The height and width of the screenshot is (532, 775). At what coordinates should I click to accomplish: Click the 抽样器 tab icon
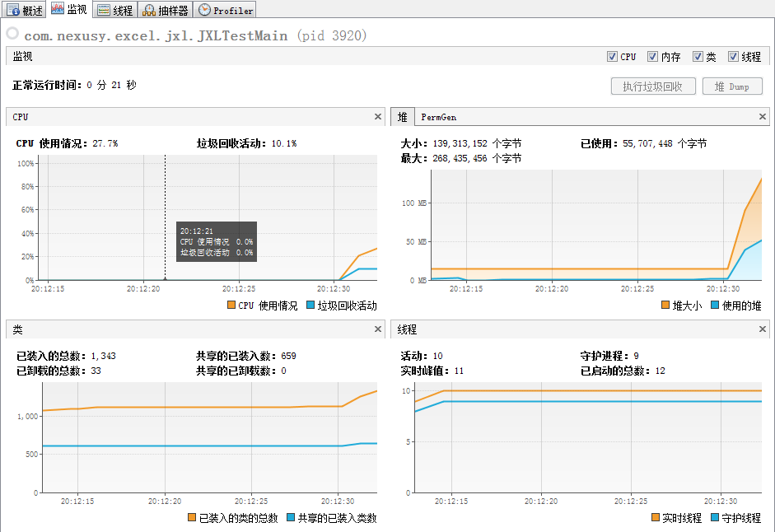tap(149, 11)
